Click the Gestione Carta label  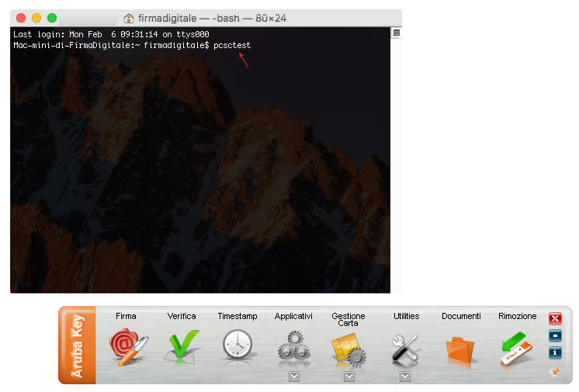(x=348, y=320)
